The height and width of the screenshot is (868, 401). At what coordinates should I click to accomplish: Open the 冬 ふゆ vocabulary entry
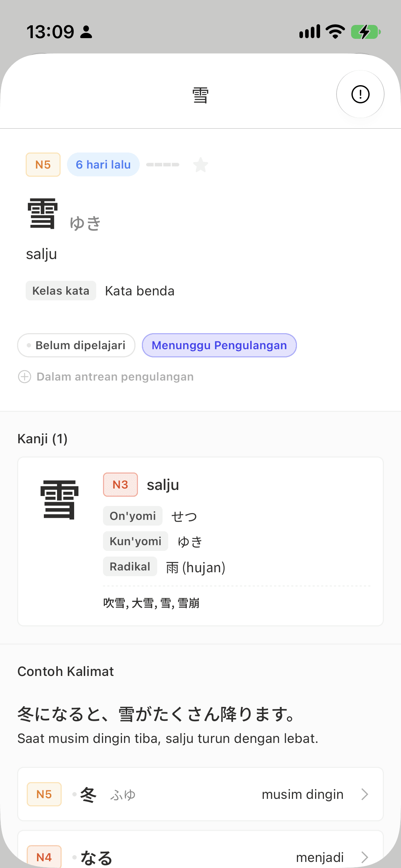200,794
